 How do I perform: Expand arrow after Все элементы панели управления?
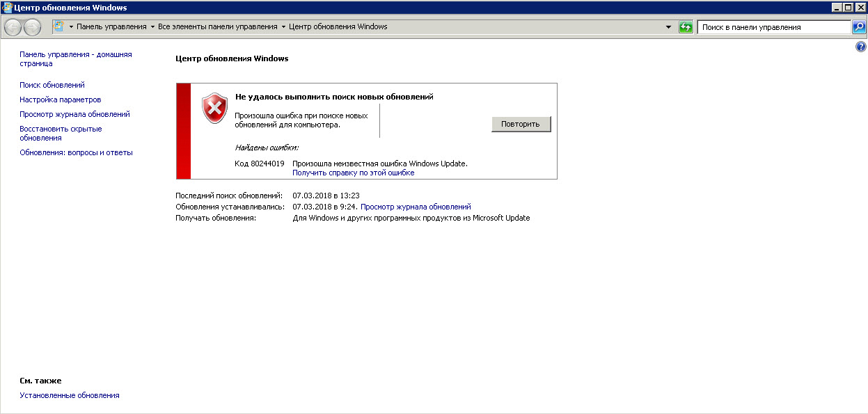click(x=283, y=27)
